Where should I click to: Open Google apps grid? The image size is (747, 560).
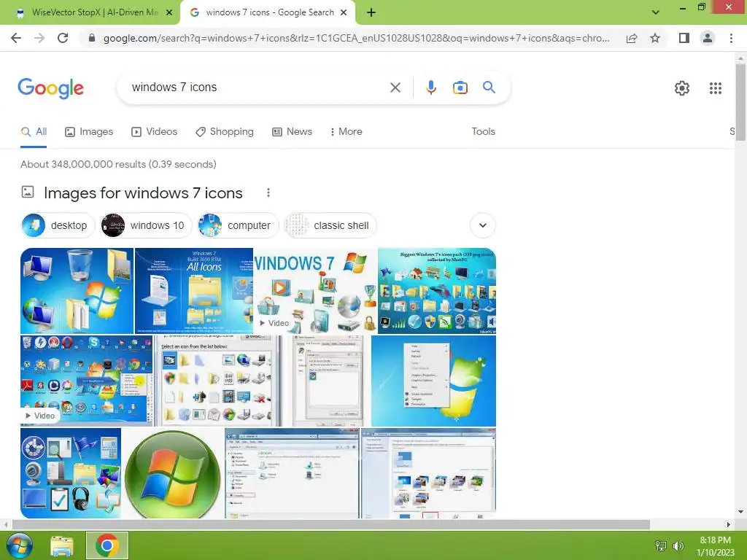(715, 88)
